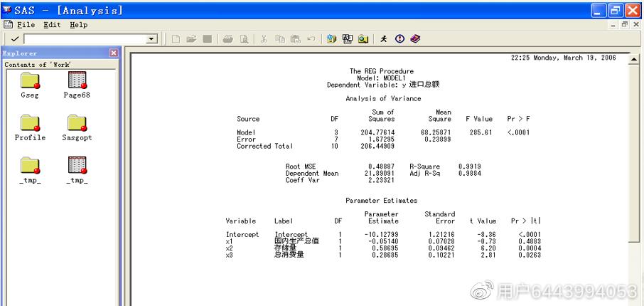Select the Page68 table icon
The width and height of the screenshot is (644, 306).
tap(77, 80)
